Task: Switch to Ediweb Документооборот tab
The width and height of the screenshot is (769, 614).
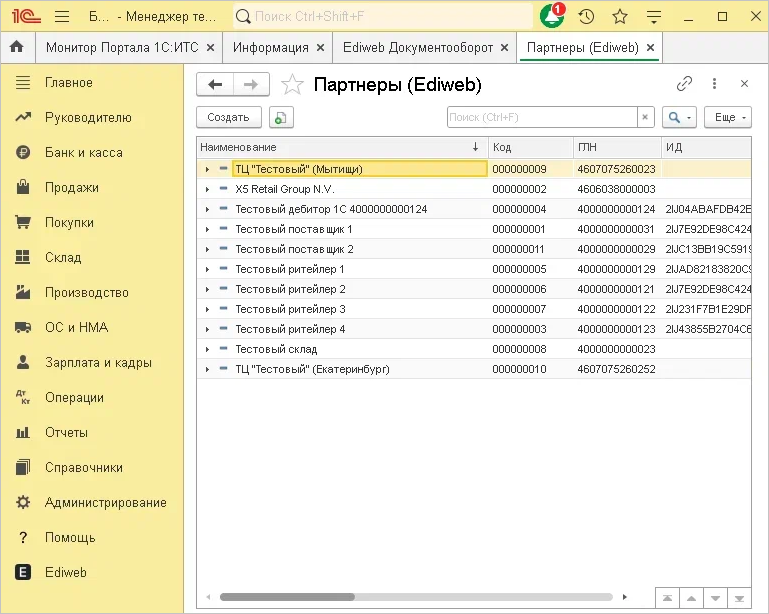Action: click(x=417, y=47)
